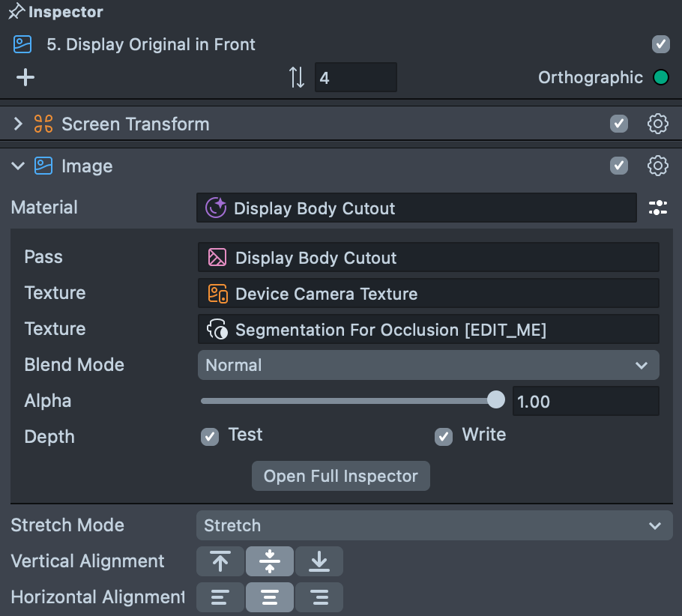682x616 pixels.
Task: Expand the Screen Transform section
Action: click(x=18, y=124)
